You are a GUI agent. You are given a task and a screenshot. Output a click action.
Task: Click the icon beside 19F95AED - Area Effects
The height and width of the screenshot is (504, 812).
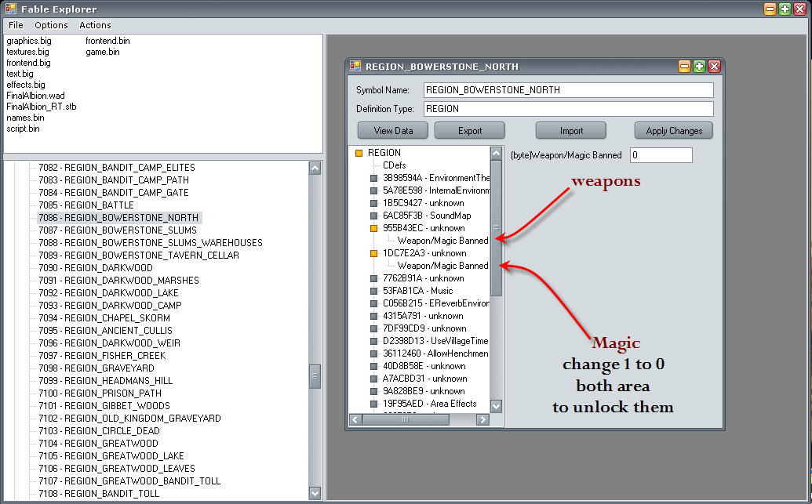coord(374,404)
